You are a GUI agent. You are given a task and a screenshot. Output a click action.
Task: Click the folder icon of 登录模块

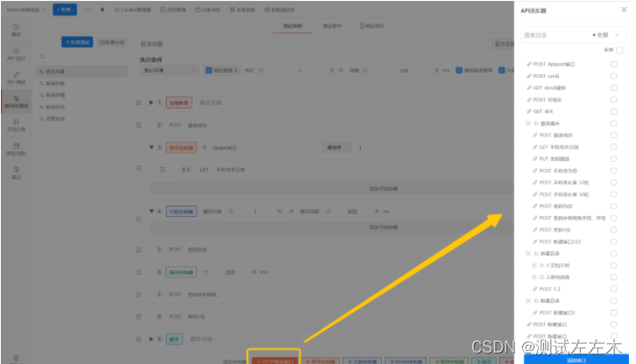pyautogui.click(x=536, y=123)
